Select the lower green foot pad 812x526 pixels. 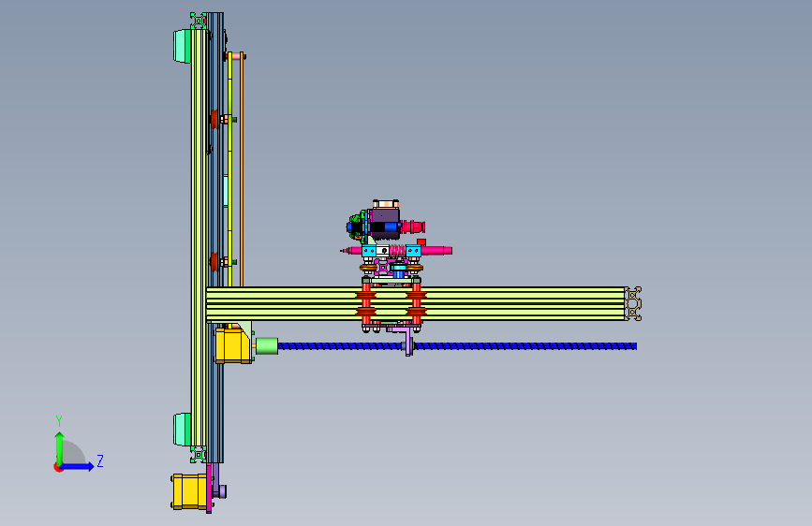[x=183, y=430]
